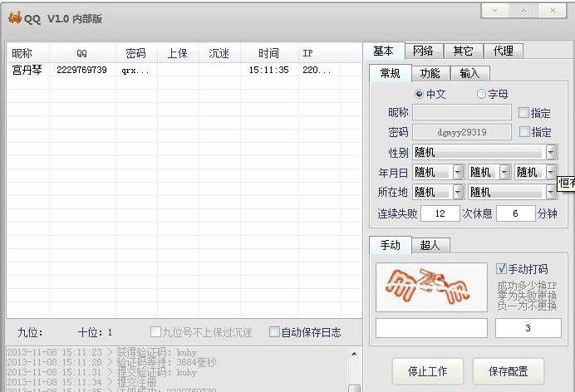The image size is (575, 392).
Task: Select the row 宫丹琴
Action: click(184, 70)
